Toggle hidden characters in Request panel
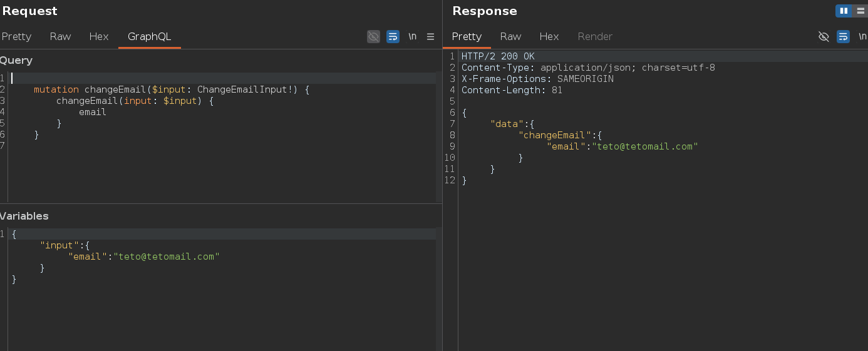The height and width of the screenshot is (351, 868). (x=373, y=36)
